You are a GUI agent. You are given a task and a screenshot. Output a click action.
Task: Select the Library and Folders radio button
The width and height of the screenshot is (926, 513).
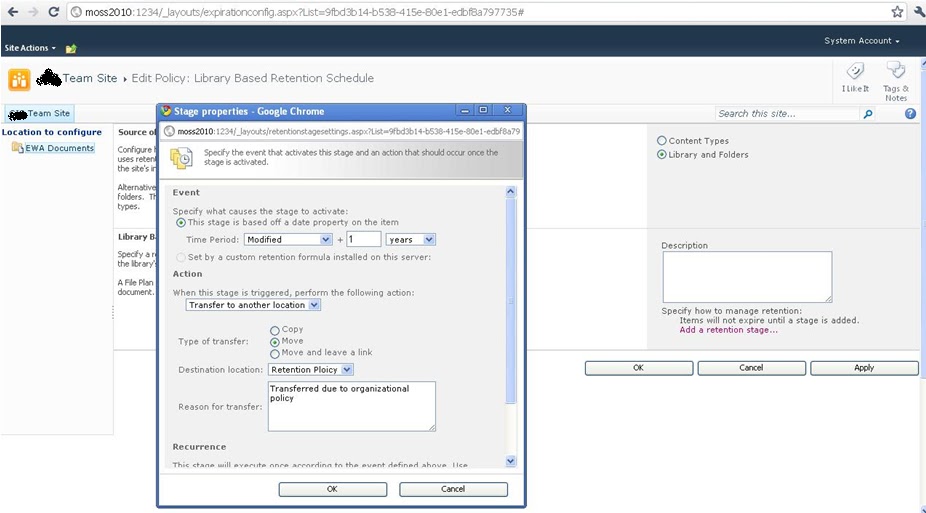(661, 154)
